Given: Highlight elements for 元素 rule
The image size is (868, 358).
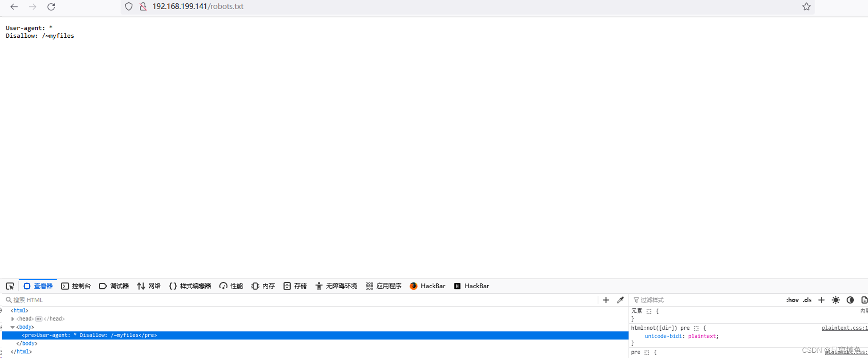Looking at the screenshot, I should 649,312.
